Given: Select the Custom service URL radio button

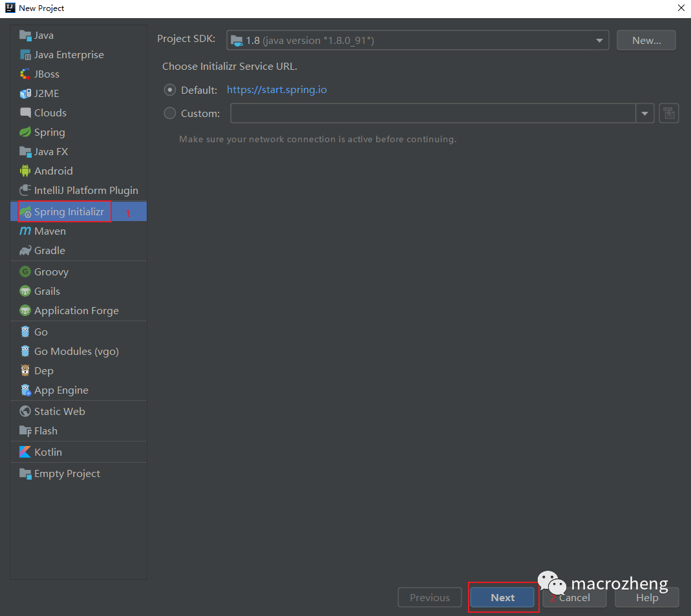Looking at the screenshot, I should point(169,113).
